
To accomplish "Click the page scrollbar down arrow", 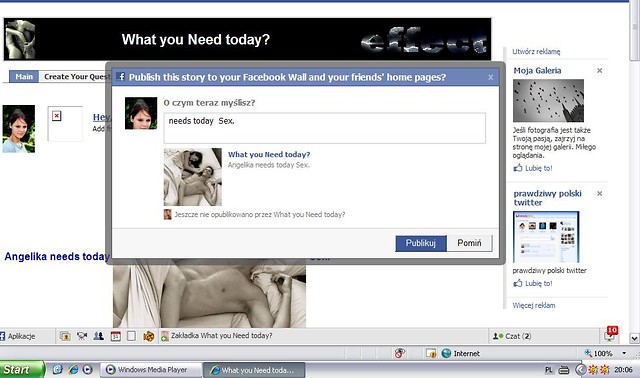I will pos(634,338).
